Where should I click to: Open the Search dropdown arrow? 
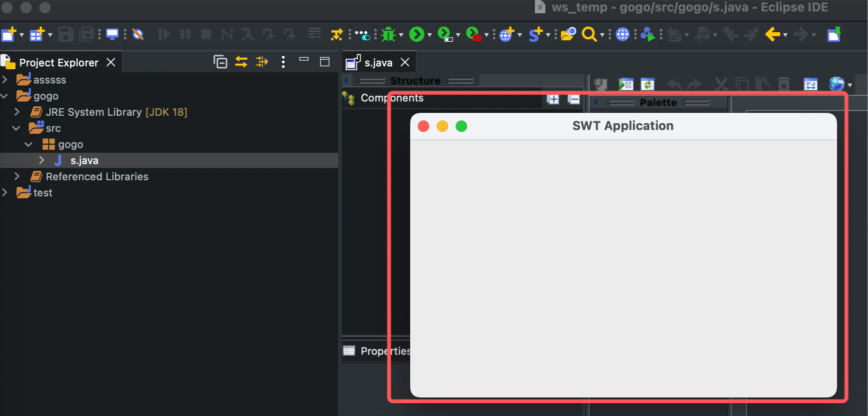point(602,35)
